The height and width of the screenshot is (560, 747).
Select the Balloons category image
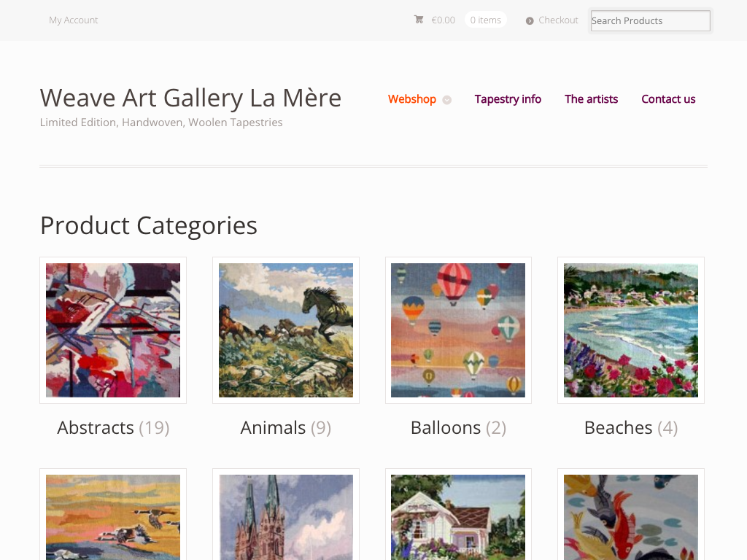pos(458,330)
